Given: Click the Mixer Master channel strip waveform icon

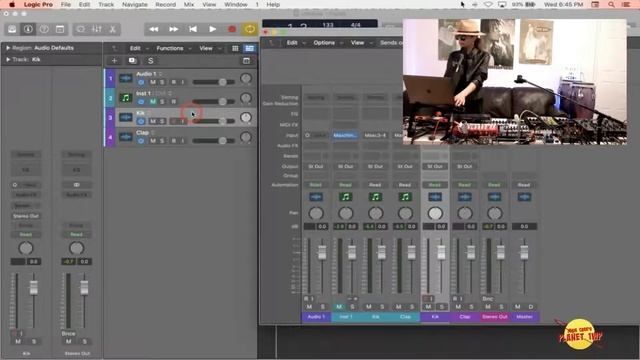Looking at the screenshot, I should (x=524, y=197).
